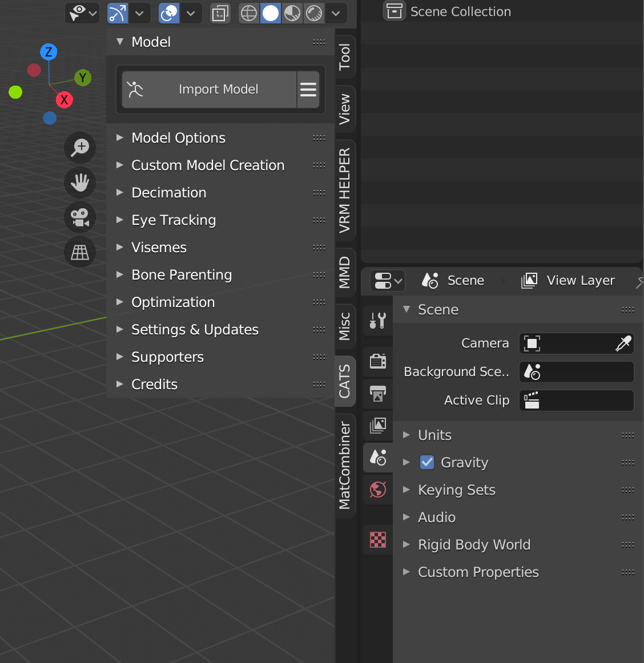Open the Scene properties tab icon
Screen dimensions: 644x663
click(378, 458)
